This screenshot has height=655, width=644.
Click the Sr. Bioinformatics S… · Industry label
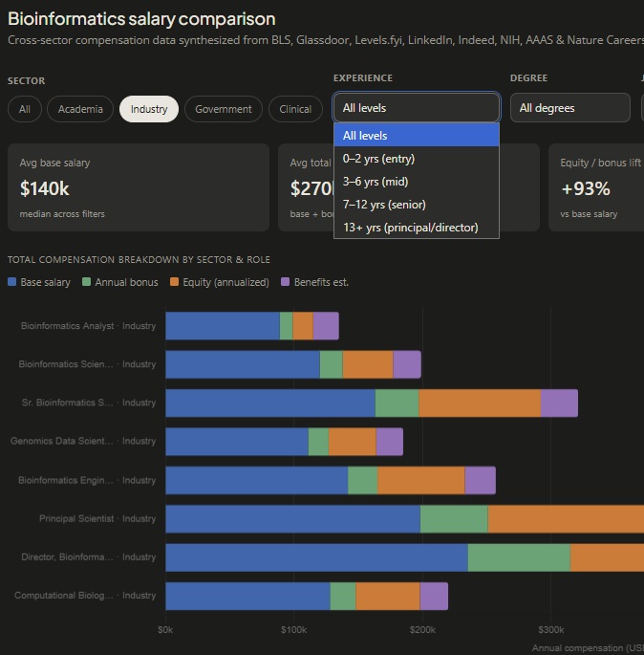tap(89, 403)
